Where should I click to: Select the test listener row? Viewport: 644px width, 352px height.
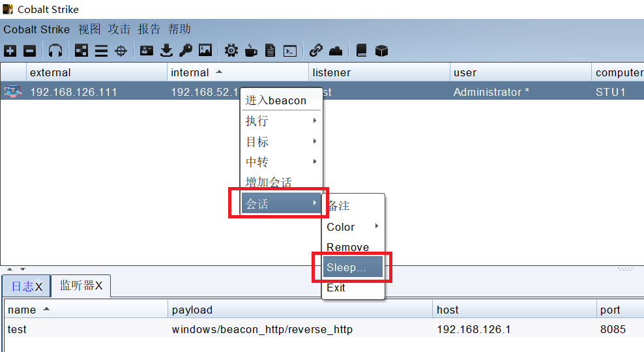pos(196,329)
